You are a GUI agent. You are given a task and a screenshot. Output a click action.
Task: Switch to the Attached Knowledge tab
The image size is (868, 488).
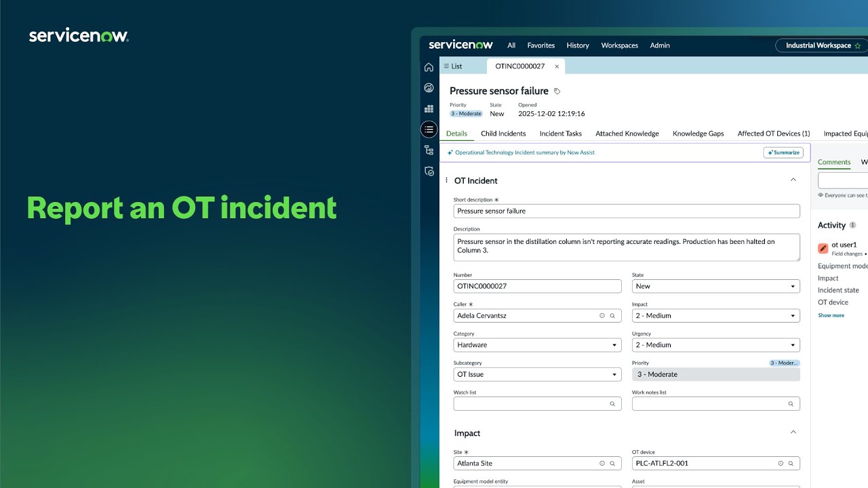[627, 134]
